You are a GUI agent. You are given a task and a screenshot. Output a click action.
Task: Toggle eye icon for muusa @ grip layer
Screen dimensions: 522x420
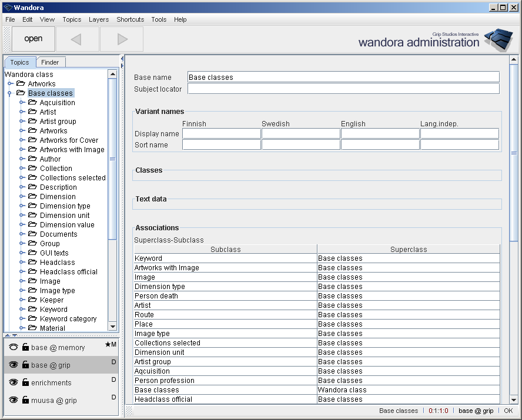pos(13,400)
